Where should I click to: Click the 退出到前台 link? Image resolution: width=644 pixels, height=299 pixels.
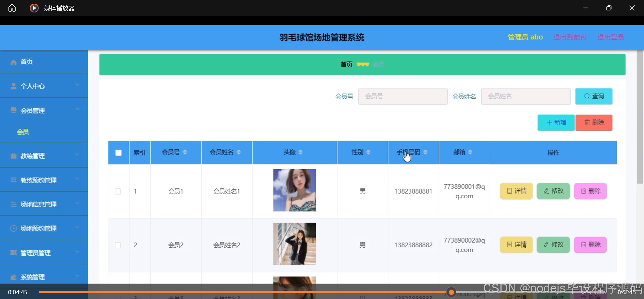pyautogui.click(x=570, y=37)
